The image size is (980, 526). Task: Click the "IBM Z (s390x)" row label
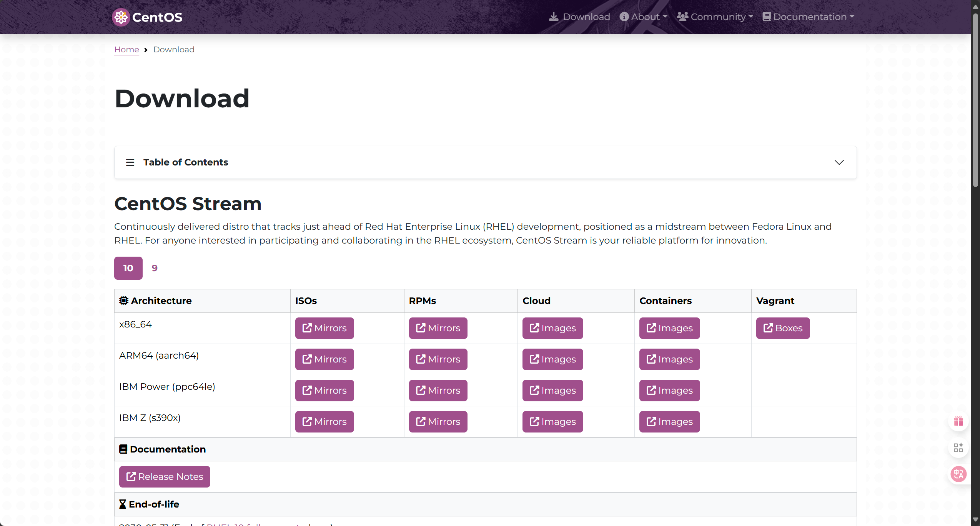150,418
